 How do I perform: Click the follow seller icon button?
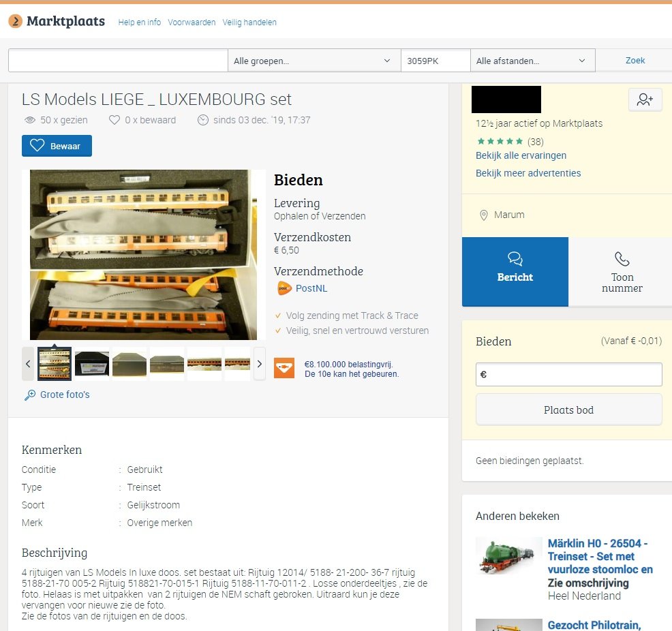point(645,99)
